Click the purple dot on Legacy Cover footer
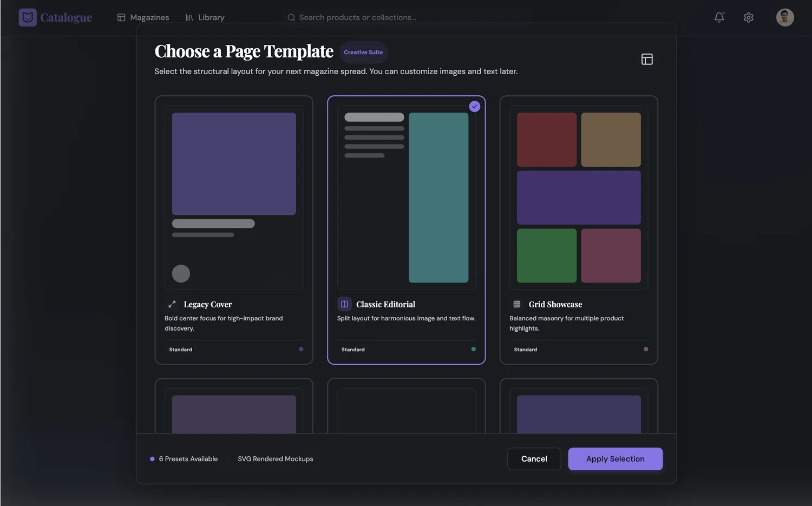Image resolution: width=812 pixels, height=506 pixels. [x=301, y=349]
